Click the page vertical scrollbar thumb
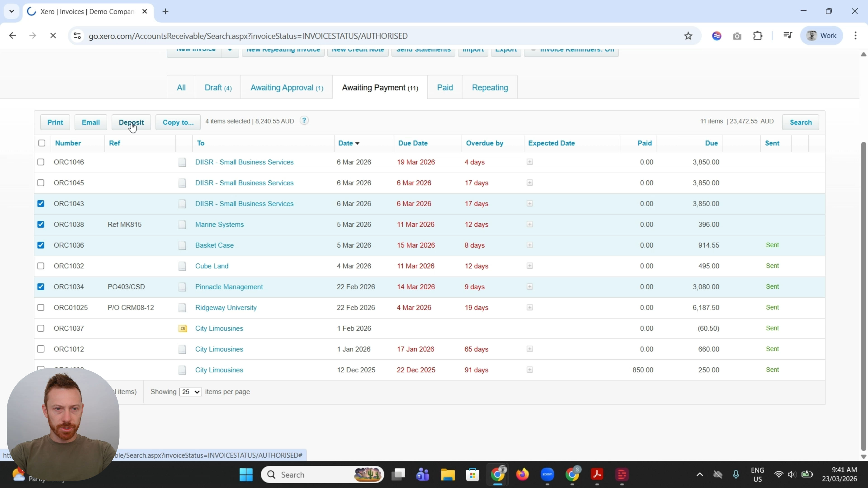Image resolution: width=868 pixels, height=488 pixels. [863, 296]
